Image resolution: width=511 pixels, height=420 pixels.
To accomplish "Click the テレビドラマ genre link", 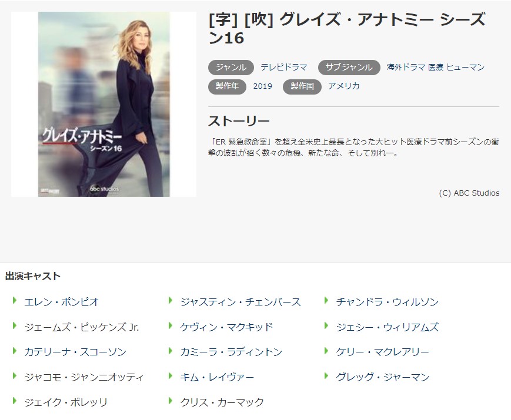I will pyautogui.click(x=283, y=68).
